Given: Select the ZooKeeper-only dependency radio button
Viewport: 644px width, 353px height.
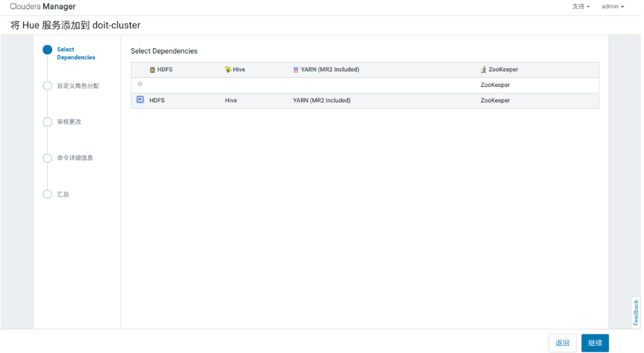Looking at the screenshot, I should [140, 84].
